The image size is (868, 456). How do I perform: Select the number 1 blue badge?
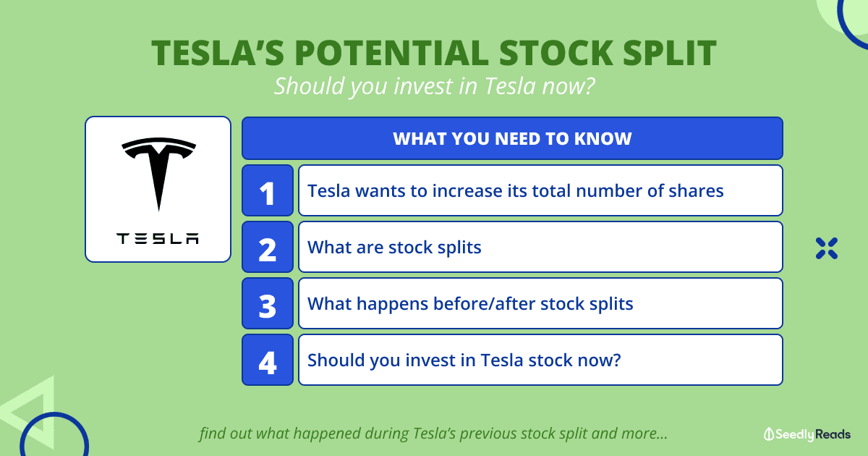pyautogui.click(x=268, y=190)
